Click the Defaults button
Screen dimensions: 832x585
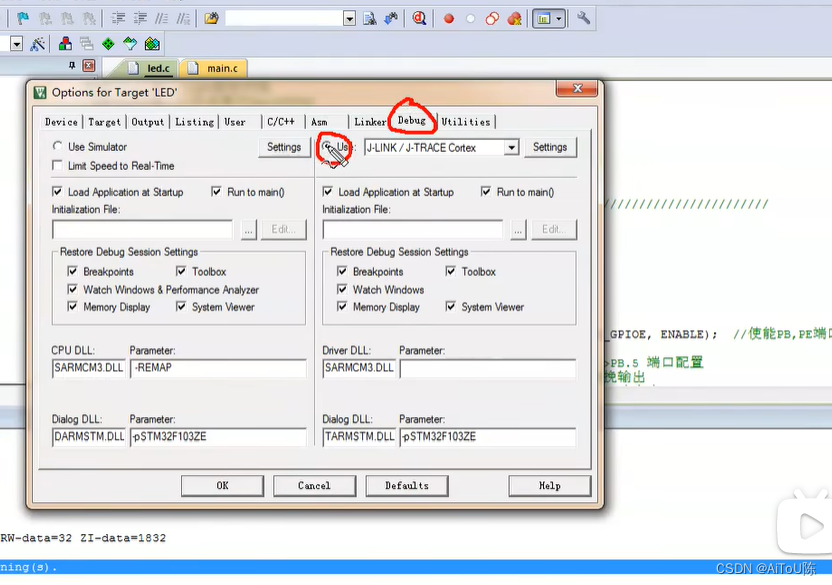pyautogui.click(x=406, y=486)
